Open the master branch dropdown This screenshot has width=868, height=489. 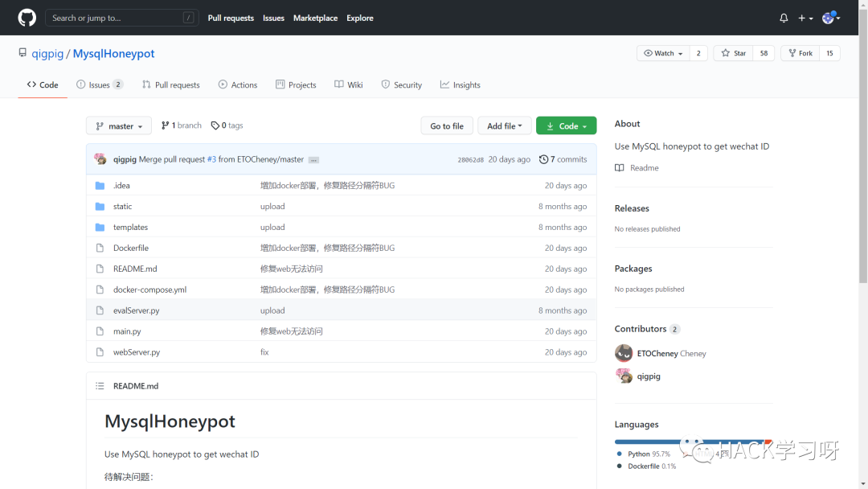click(x=119, y=125)
